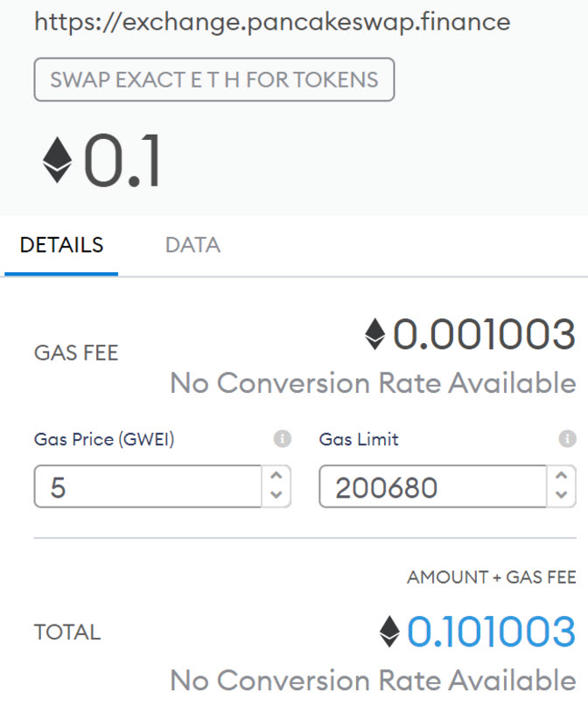588x713 pixels.
Task: Click the blue total amount 0.101003
Action: coord(491,632)
